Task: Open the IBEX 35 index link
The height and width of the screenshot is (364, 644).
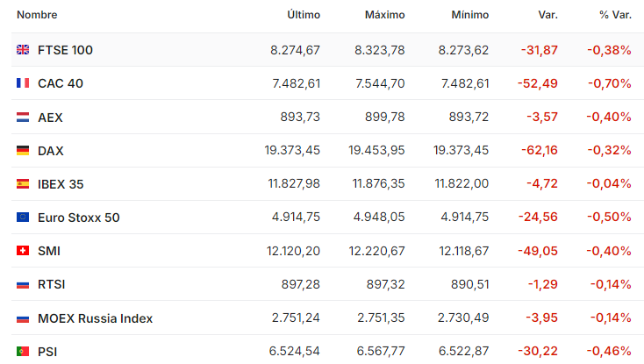Action: [61, 184]
